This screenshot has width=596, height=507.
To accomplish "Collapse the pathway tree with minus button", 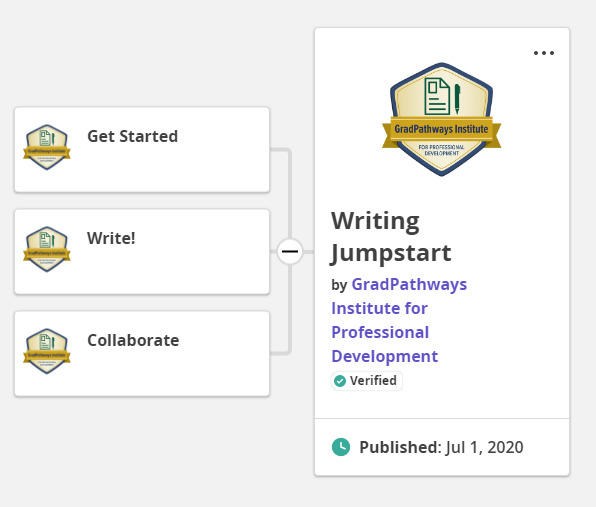I will [x=290, y=252].
